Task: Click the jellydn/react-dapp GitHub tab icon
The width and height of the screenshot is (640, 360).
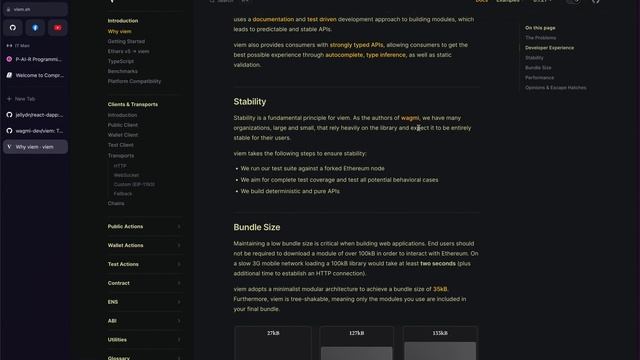Action: pyautogui.click(x=9, y=115)
